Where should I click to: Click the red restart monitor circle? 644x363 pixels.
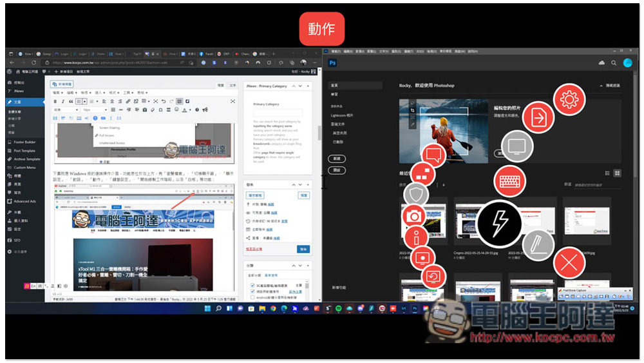pos(433,277)
